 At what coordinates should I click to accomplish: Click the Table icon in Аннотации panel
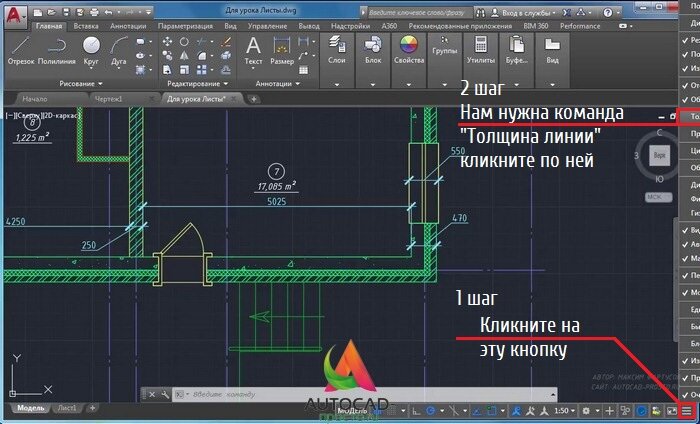pyautogui.click(x=303, y=70)
